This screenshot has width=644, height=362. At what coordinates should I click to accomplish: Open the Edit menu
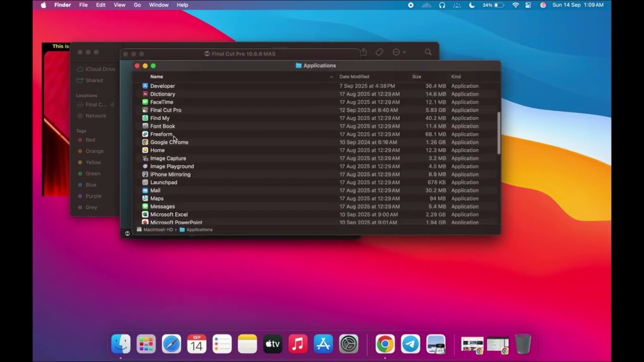(101, 5)
